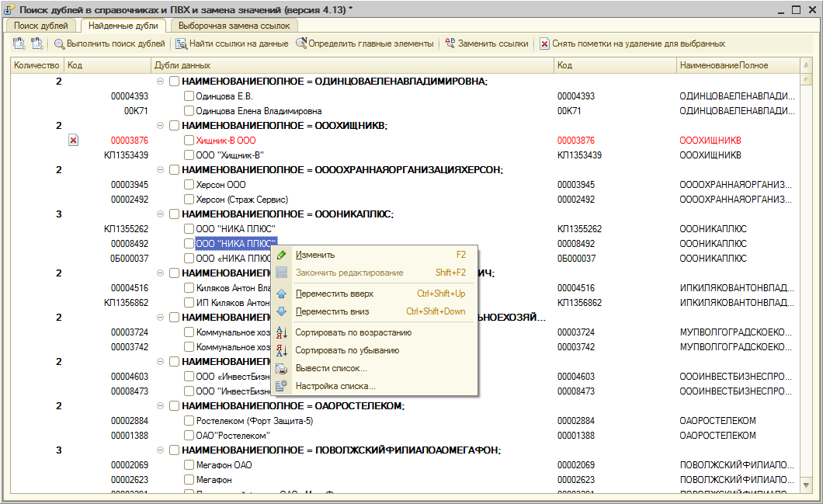Collapse the ОООХИЩНИКВ group
The height and width of the screenshot is (504, 823).
click(160, 126)
